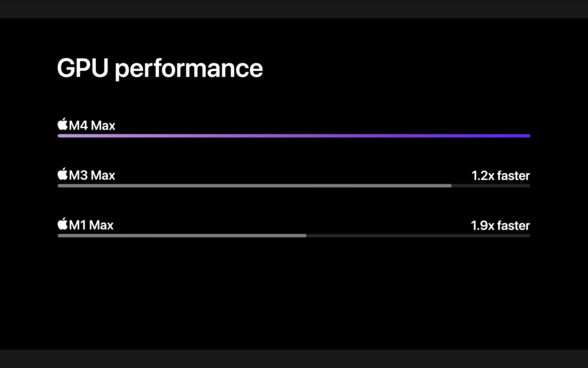Click the Apple logo beside M3 Max

[63, 174]
